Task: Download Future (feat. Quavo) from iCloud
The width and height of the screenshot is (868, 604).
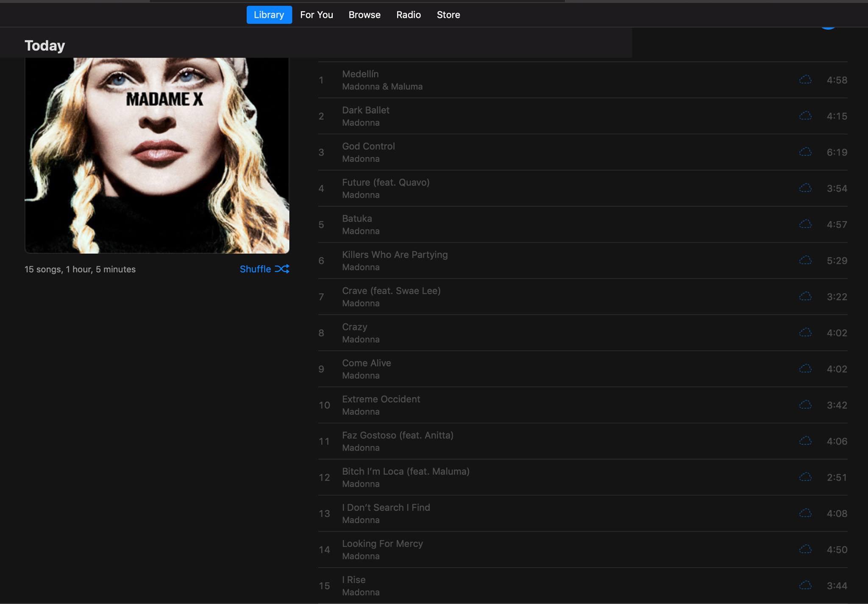Action: point(805,188)
